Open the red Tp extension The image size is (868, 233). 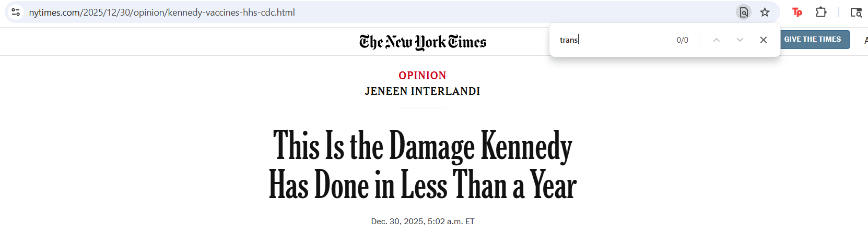coord(797,12)
